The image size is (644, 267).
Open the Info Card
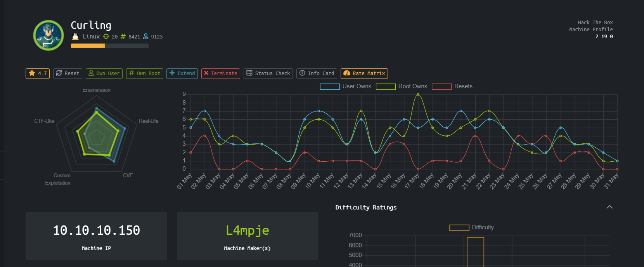pos(317,73)
